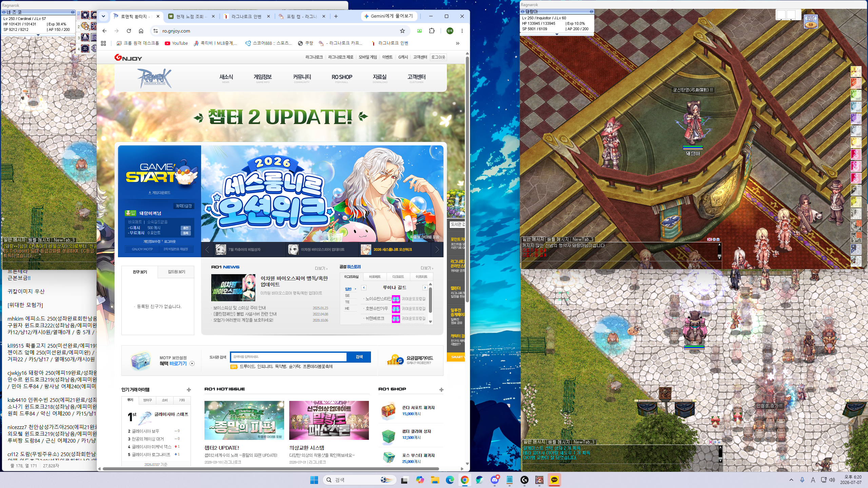This screenshot has height=488, width=868.
Task: Go to the next banner slide arrow
Action: coord(437,250)
